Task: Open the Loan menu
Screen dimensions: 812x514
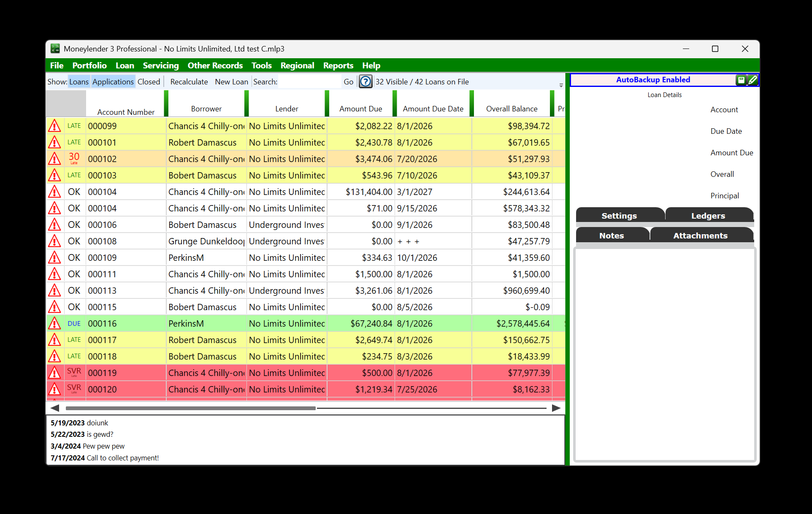Action: [x=125, y=65]
